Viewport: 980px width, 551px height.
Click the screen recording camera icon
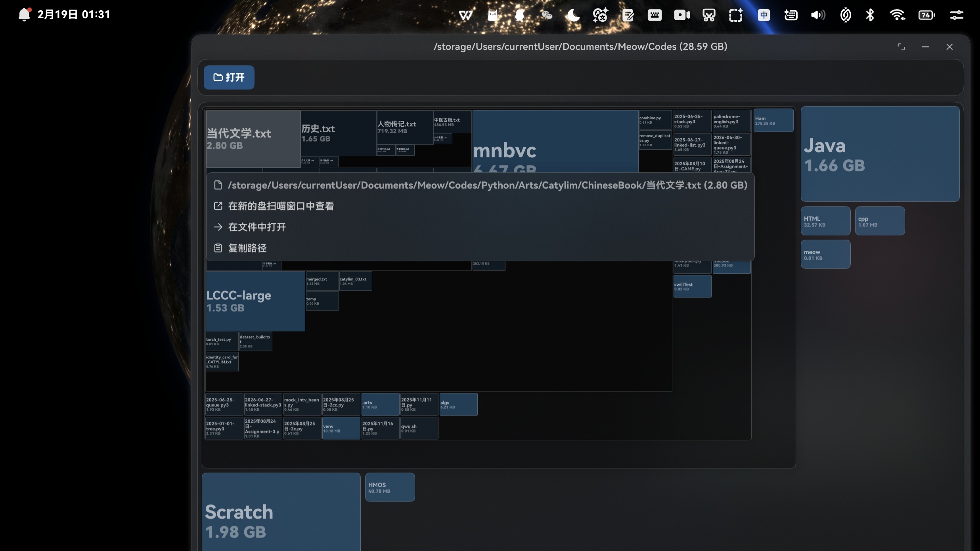(682, 15)
